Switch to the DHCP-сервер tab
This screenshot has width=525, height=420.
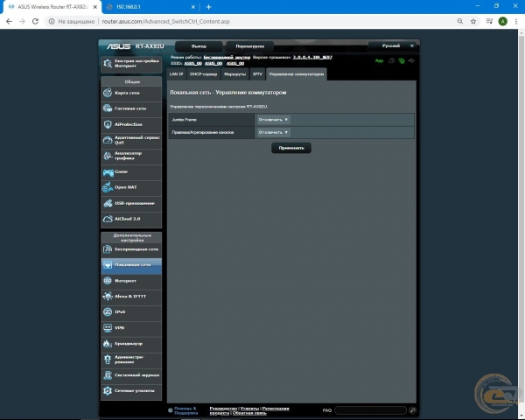point(203,74)
